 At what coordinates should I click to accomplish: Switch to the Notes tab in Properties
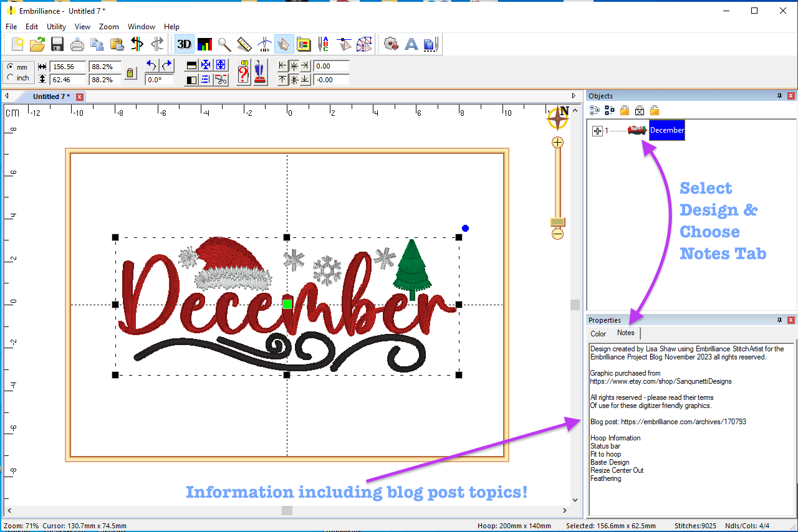[626, 333]
